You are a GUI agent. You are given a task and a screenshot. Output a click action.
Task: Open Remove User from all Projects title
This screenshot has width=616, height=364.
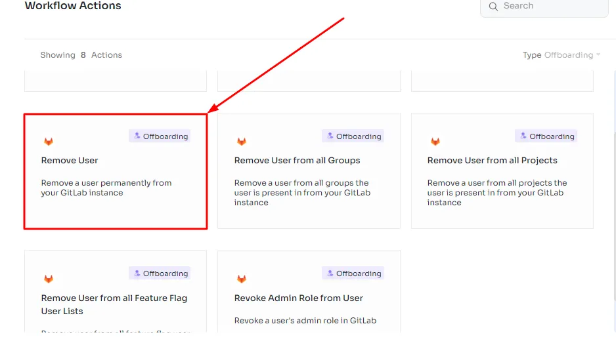click(x=493, y=161)
